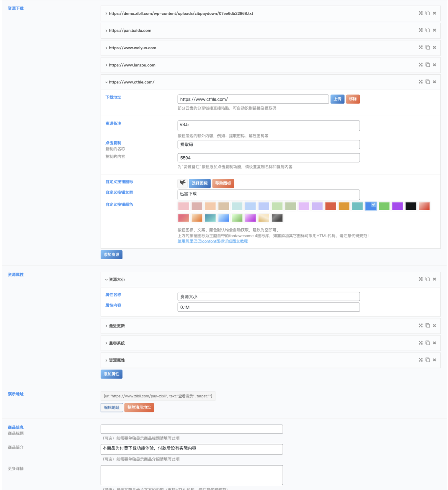Click the 上传 upload button

tap(337, 99)
